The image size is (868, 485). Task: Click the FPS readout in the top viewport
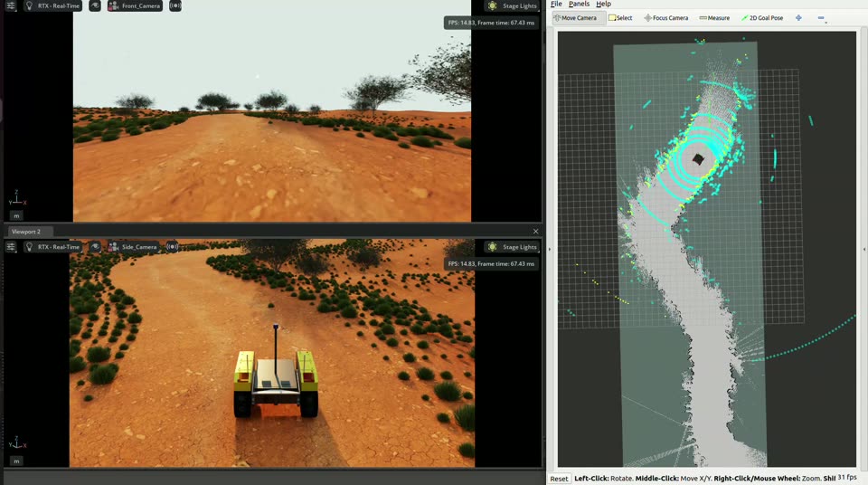491,23
